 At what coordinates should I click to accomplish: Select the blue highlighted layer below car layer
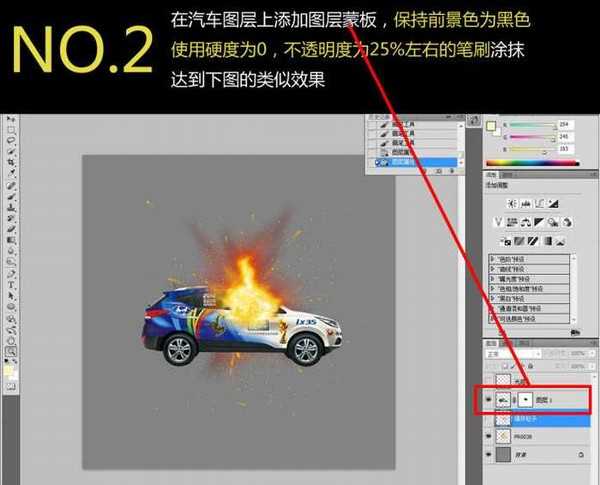pyautogui.click(x=545, y=420)
